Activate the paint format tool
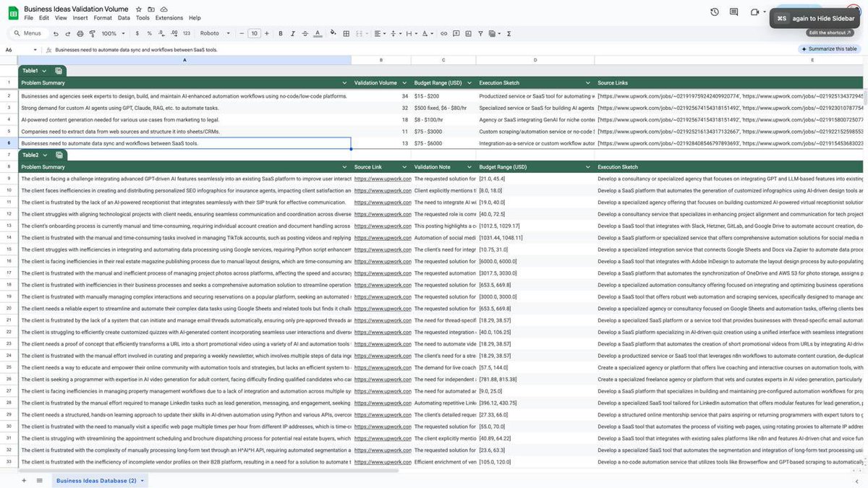The image size is (868, 488). pyautogui.click(x=93, y=33)
